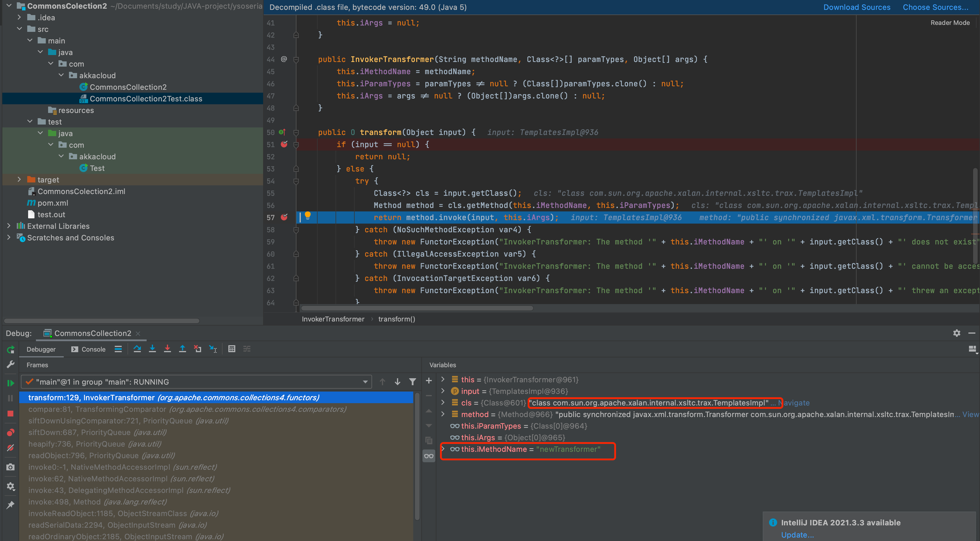The image size is (980, 541).
Task: Click Evaluate Expression calculator icon
Action: click(x=232, y=349)
